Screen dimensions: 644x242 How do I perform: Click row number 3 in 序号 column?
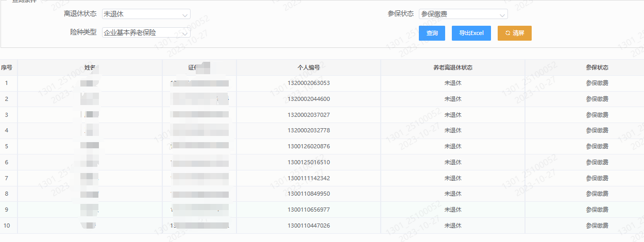tap(7, 115)
